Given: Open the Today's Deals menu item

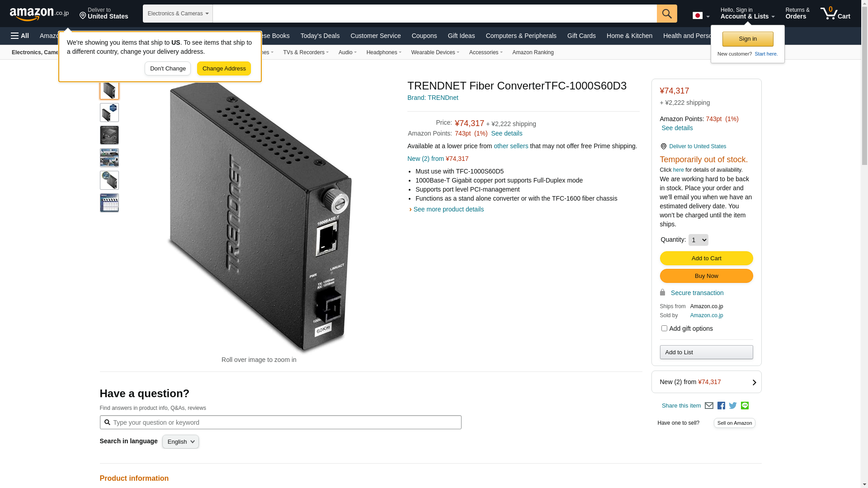Looking at the screenshot, I should pyautogui.click(x=320, y=36).
